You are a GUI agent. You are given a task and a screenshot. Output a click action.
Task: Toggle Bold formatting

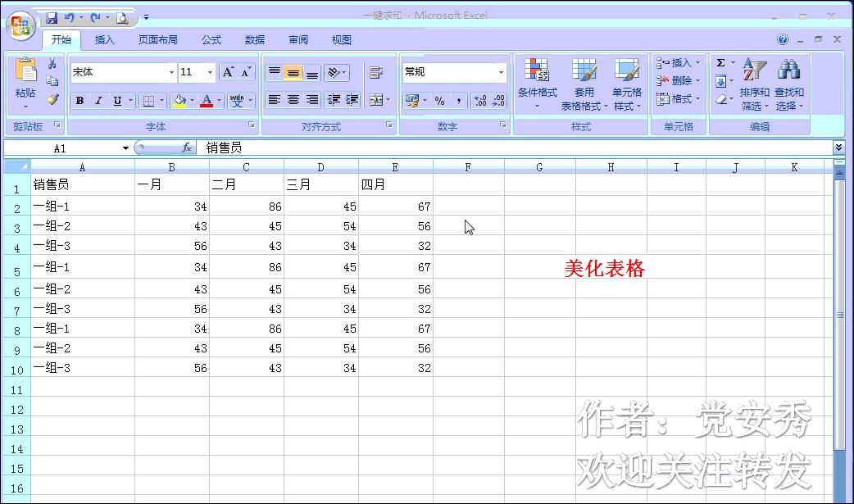tap(79, 101)
